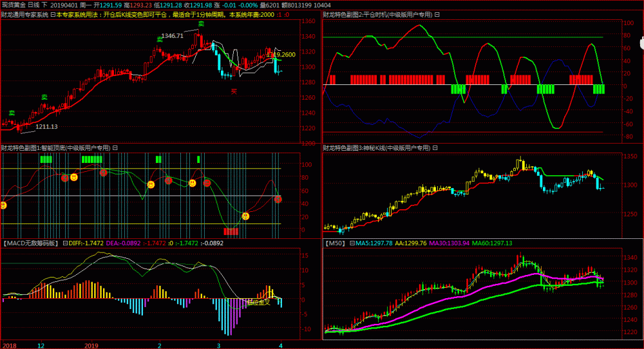Screen dimensions: 644x349
Task: Expand the 副图3:神秘K线 indicator square icon
Action: (x=435, y=148)
